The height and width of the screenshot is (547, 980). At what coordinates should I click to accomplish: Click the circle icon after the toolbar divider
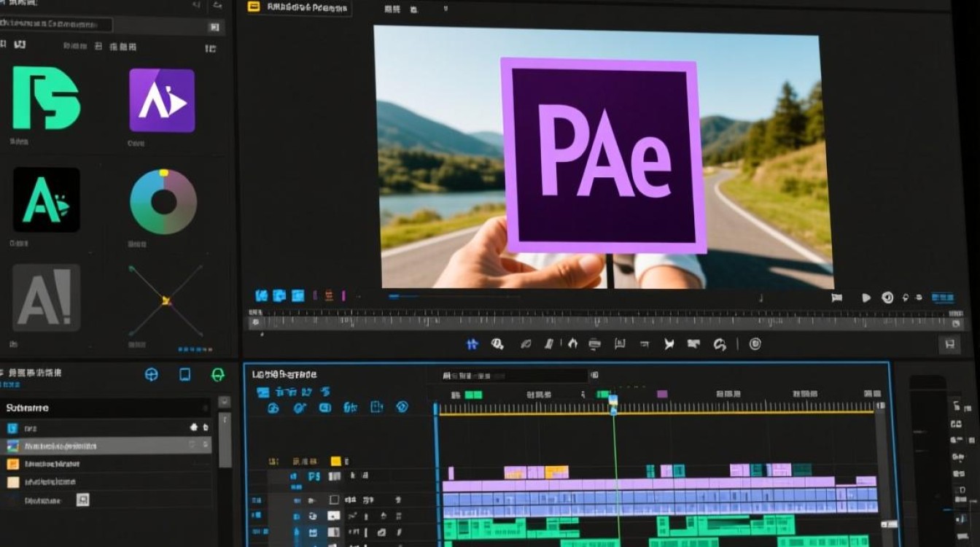755,344
